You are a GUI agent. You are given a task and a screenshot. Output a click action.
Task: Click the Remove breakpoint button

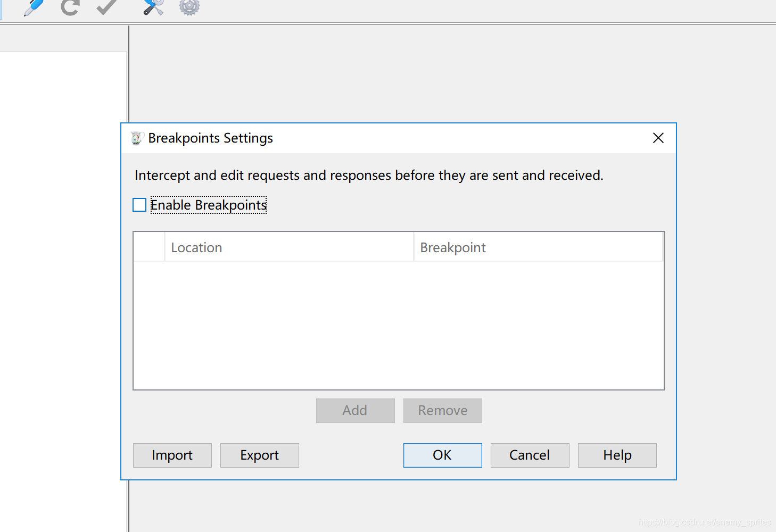[443, 411]
